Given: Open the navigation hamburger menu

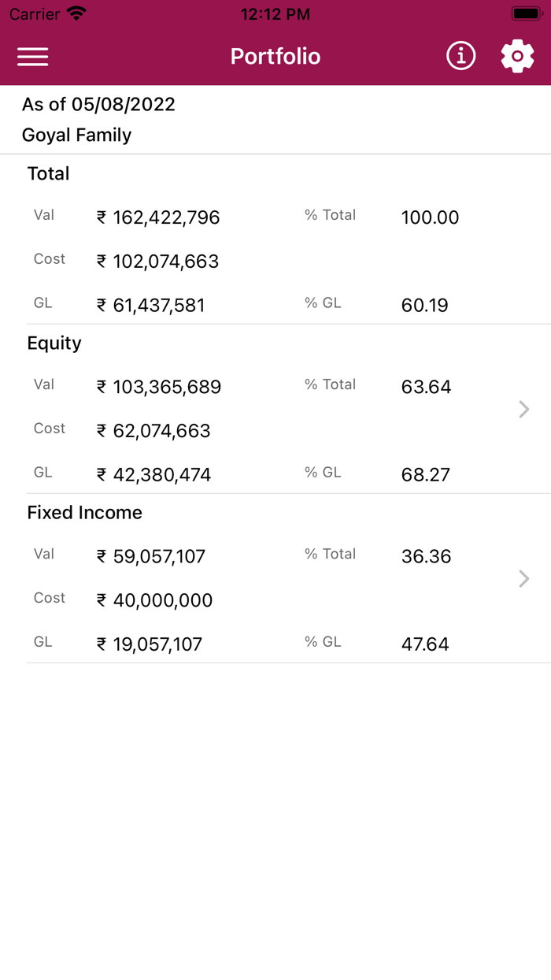Looking at the screenshot, I should pos(32,56).
